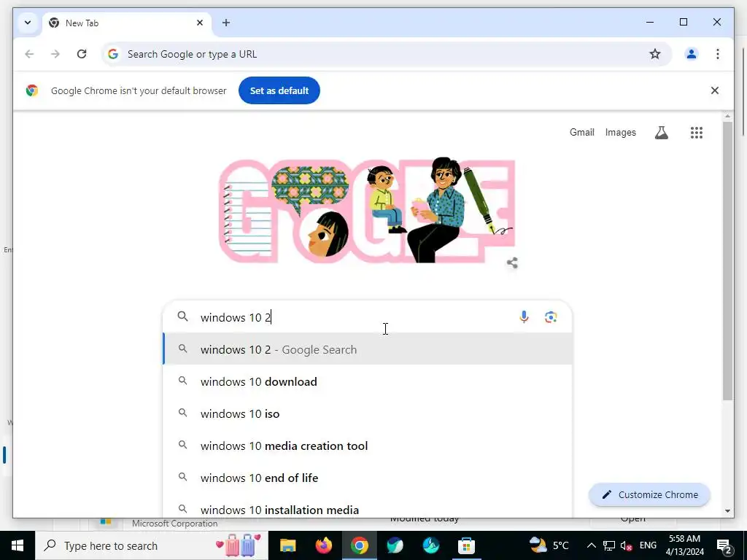Open Microsoft Store from the taskbar
Screen dimensions: 747x560
[x=466, y=545]
